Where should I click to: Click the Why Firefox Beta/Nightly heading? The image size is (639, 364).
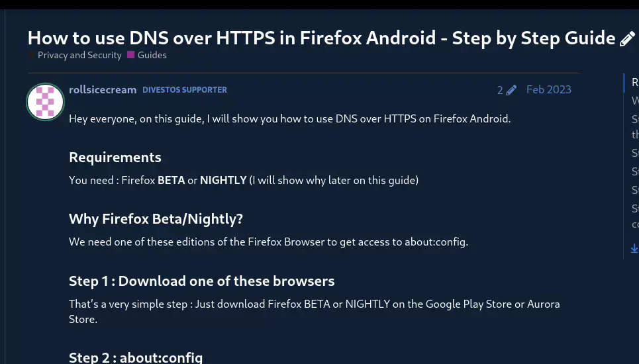point(156,219)
